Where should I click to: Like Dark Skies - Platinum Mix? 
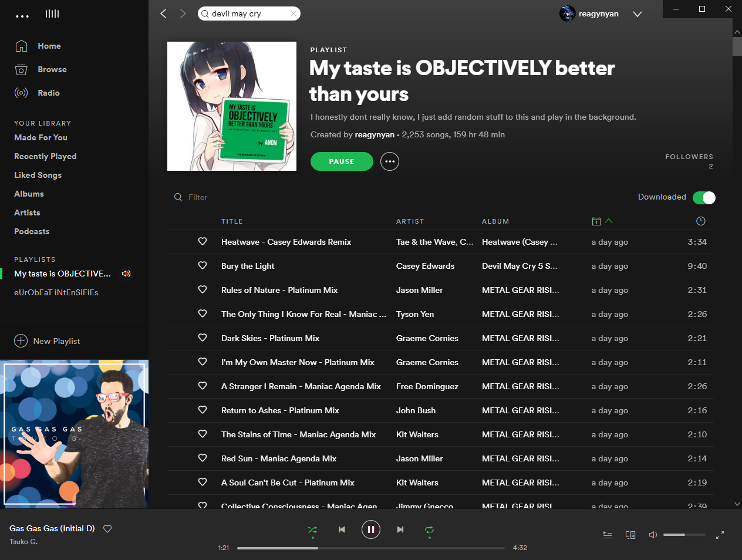(203, 338)
